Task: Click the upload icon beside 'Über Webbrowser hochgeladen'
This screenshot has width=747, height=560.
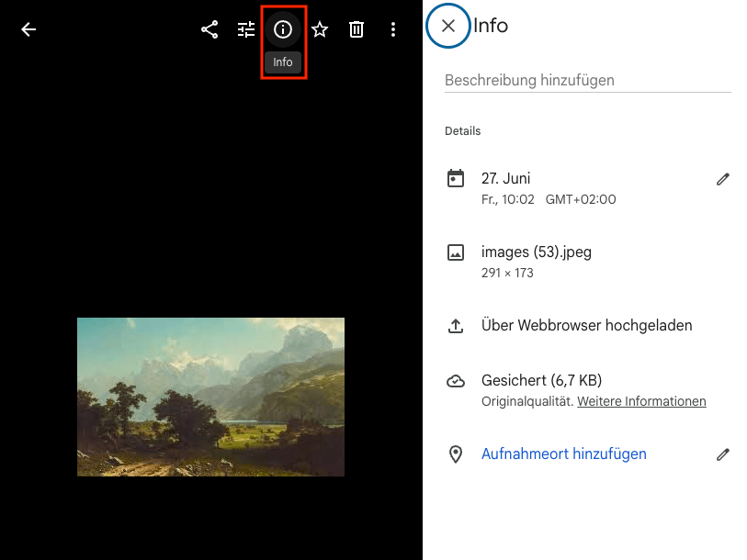Action: (x=456, y=325)
